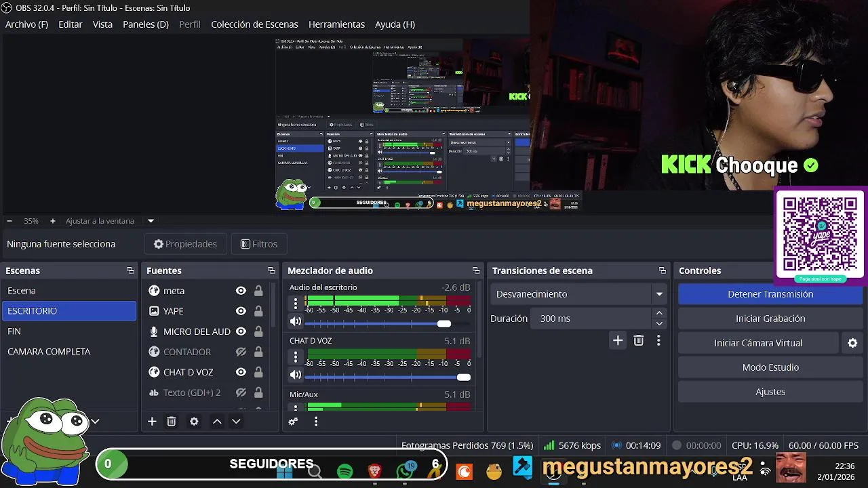Move the selected source down
Screen dimensions: 868x488
point(236,422)
